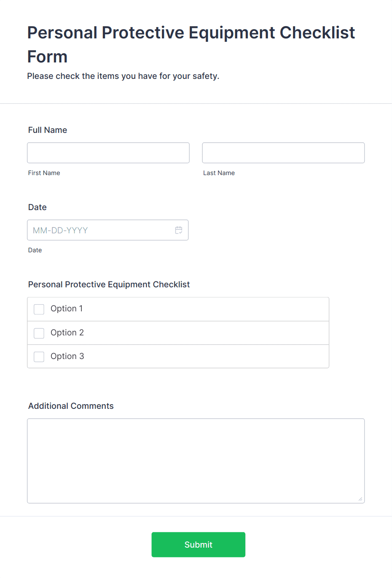Click the Last Name input field
Viewport: 392px width, 578px height.
(x=283, y=153)
